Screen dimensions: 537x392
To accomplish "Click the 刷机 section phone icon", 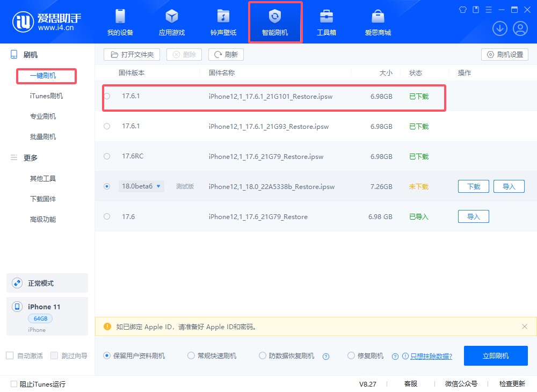I will (x=14, y=54).
